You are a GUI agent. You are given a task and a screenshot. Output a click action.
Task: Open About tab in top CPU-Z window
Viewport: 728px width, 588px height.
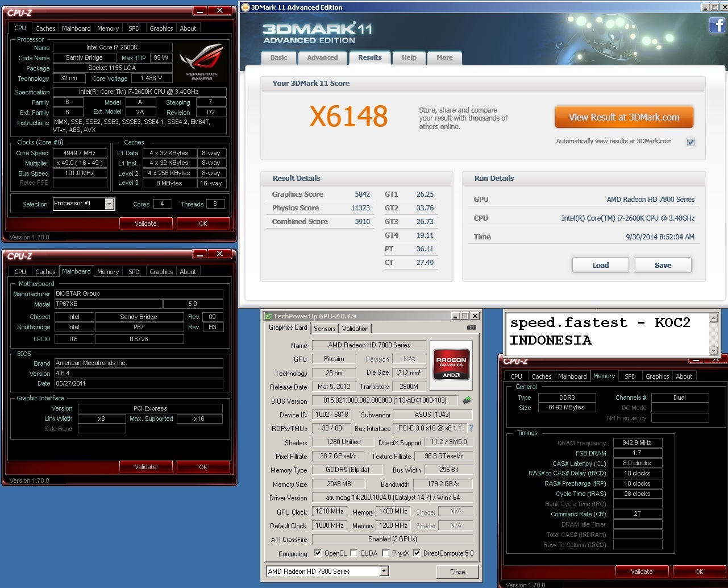click(x=188, y=28)
